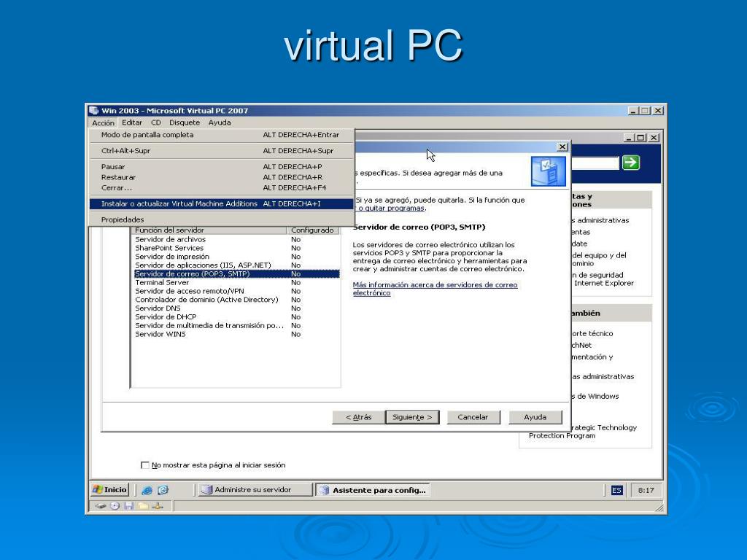Click the search input field beside green arrow

coord(595,163)
